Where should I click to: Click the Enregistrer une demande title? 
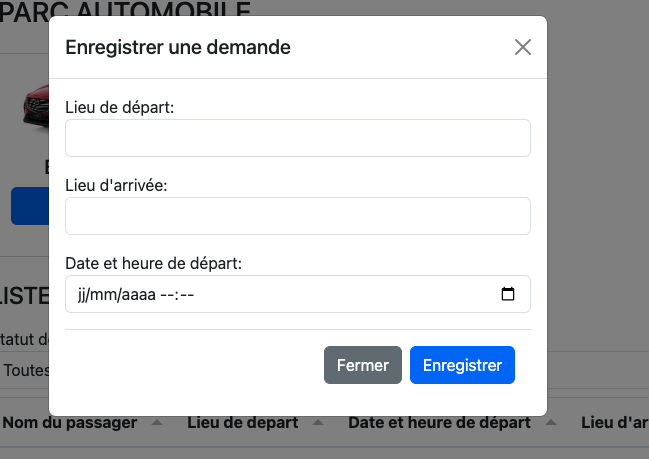[178, 47]
